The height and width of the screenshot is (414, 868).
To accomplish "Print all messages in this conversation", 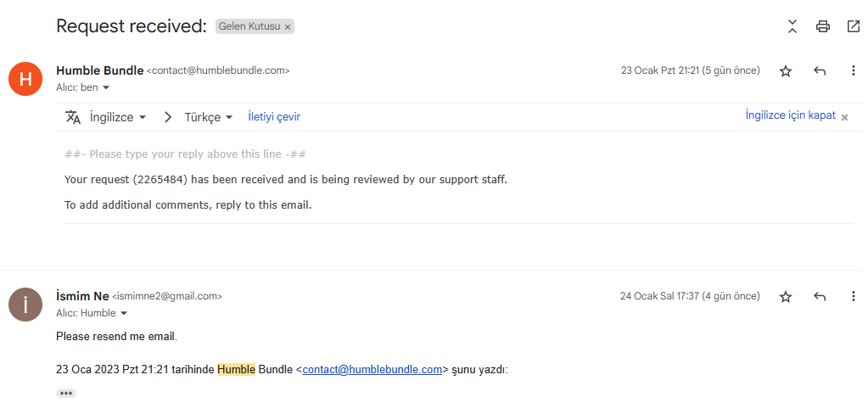I will pyautogui.click(x=822, y=26).
